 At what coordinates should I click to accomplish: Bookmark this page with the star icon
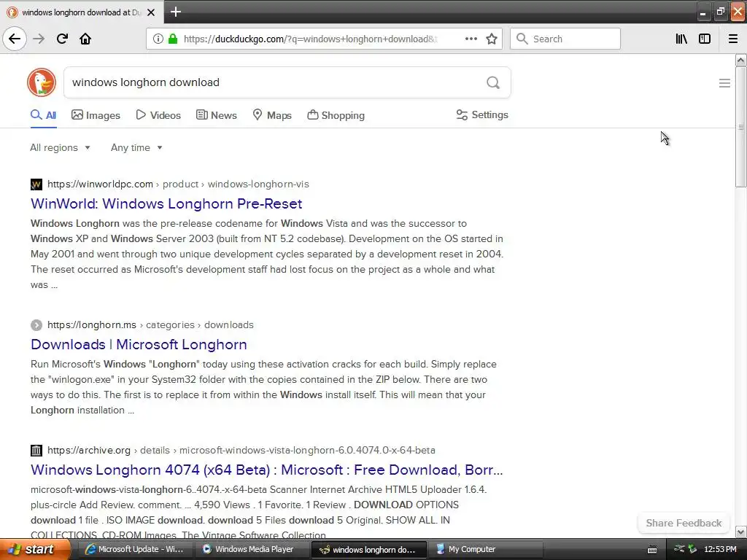(492, 39)
